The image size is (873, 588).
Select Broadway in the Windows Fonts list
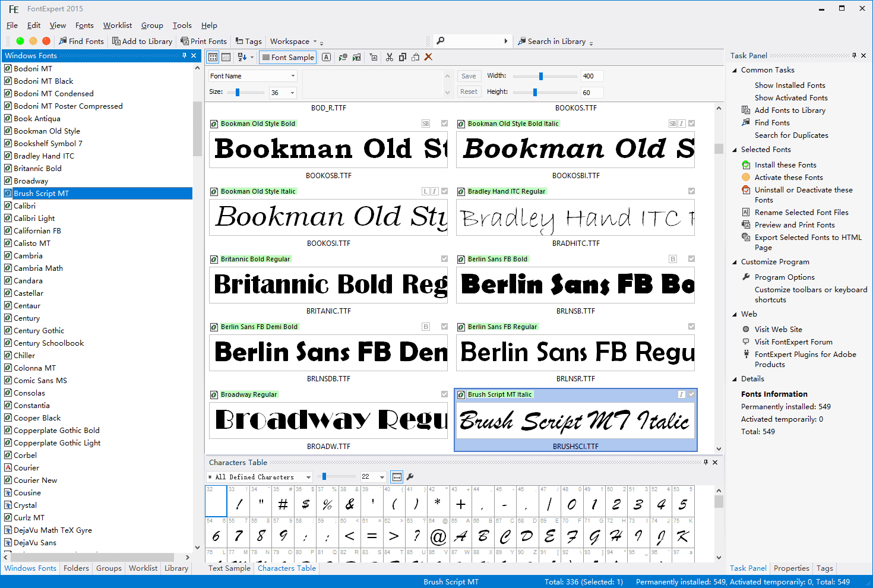tap(30, 181)
